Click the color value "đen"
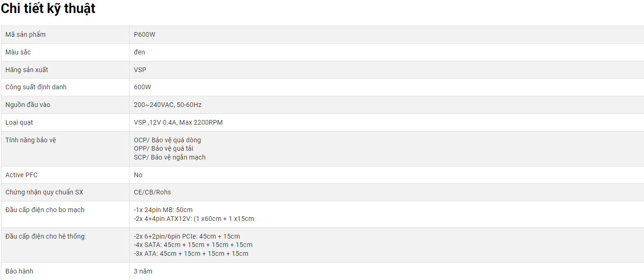The width and height of the screenshot is (644, 280). pos(139,52)
